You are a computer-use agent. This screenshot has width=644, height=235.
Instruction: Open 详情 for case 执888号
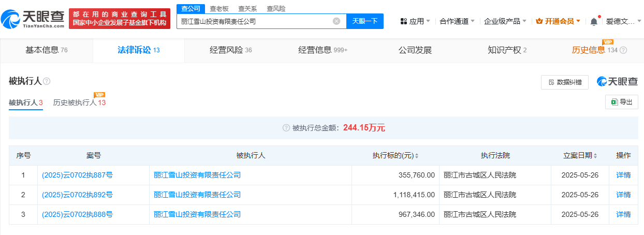coord(623,214)
